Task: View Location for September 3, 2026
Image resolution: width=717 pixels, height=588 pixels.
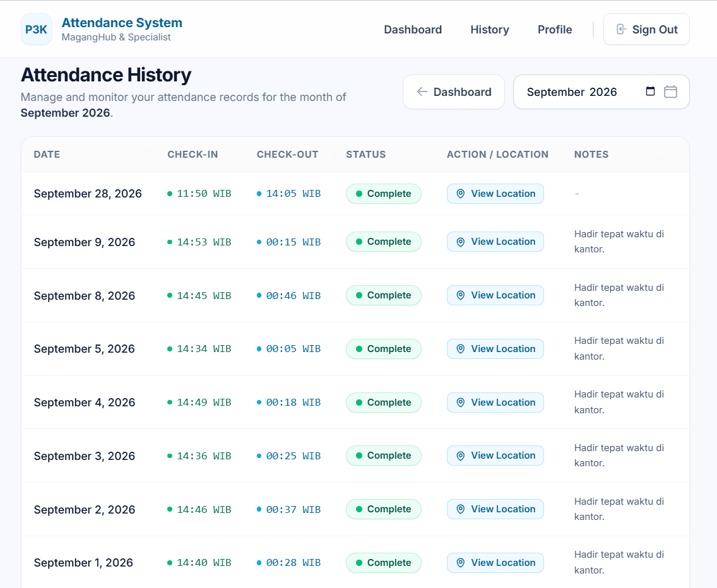Action: [495, 456]
